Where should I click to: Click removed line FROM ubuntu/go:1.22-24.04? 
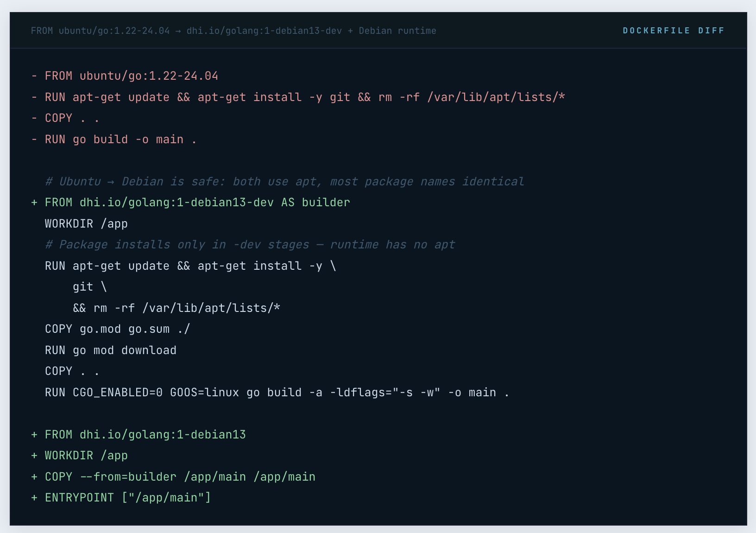[131, 76]
